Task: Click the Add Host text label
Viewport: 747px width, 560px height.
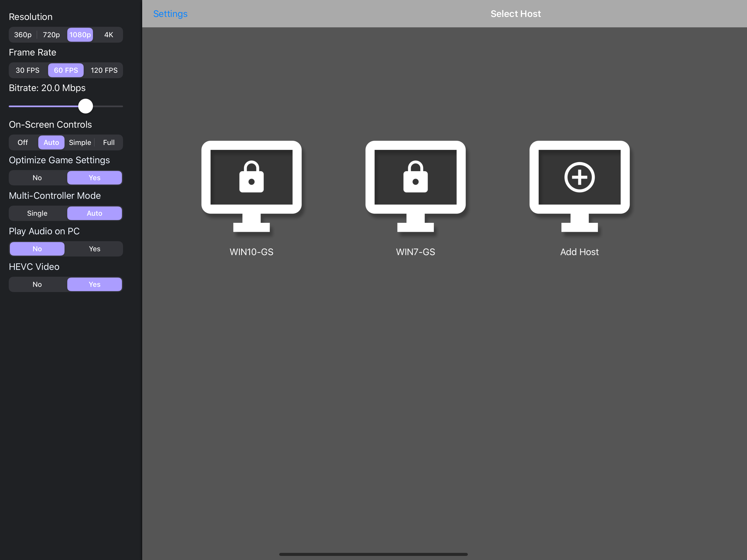Action: coord(579,252)
